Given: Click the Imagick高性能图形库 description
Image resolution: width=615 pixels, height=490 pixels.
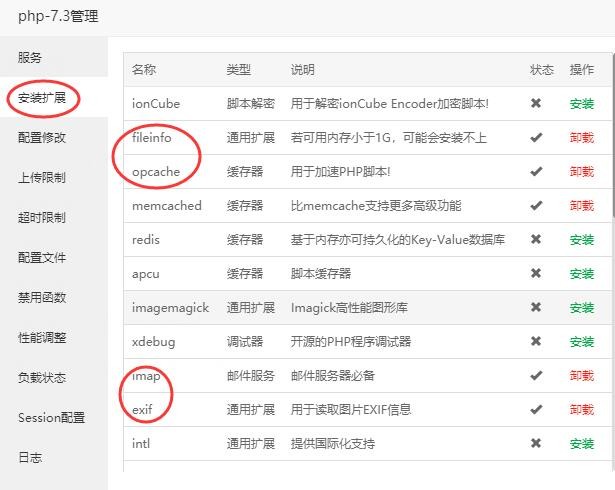Looking at the screenshot, I should click(x=349, y=308).
